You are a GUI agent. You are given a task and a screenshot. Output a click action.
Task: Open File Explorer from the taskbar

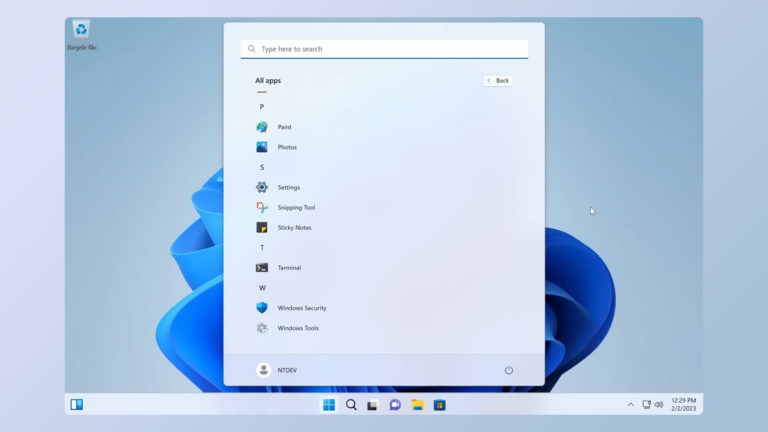417,405
